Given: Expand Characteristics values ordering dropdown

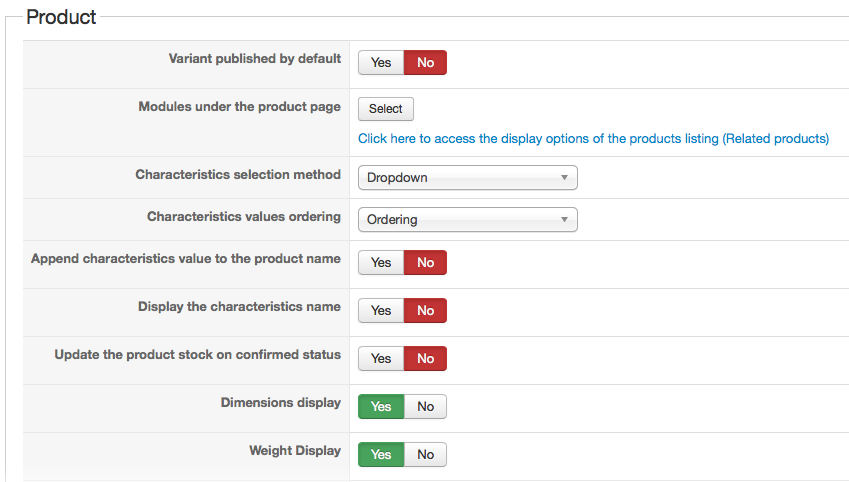Looking at the screenshot, I should 467,220.
